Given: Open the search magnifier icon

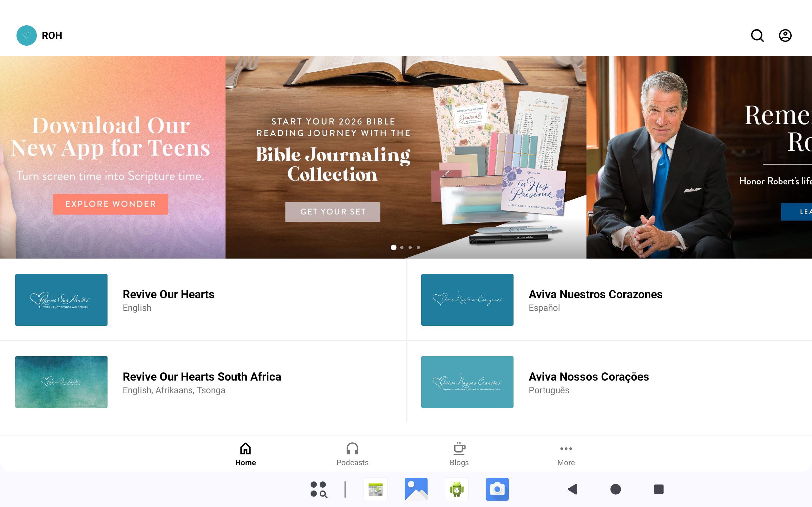Looking at the screenshot, I should pyautogui.click(x=757, y=35).
